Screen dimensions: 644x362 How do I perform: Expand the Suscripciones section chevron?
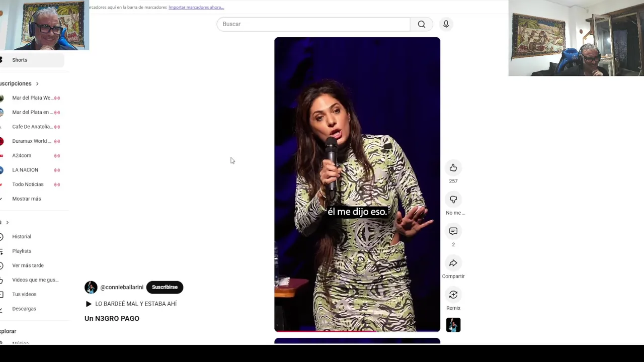click(x=37, y=83)
